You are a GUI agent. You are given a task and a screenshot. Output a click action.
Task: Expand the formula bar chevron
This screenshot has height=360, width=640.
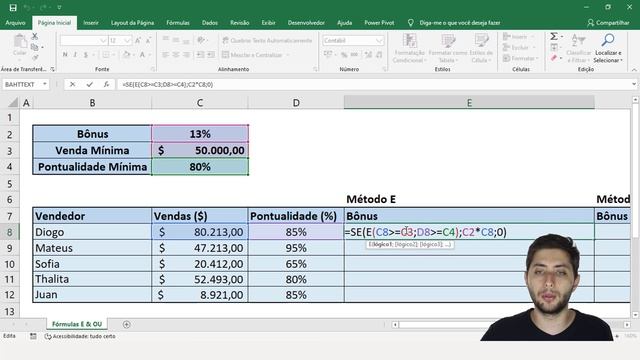(x=634, y=84)
